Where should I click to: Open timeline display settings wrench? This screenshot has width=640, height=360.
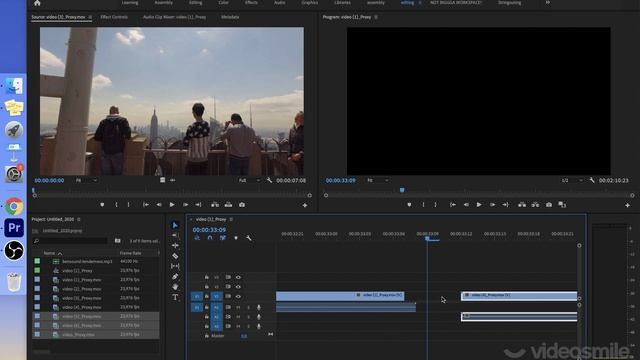pyautogui.click(x=249, y=238)
